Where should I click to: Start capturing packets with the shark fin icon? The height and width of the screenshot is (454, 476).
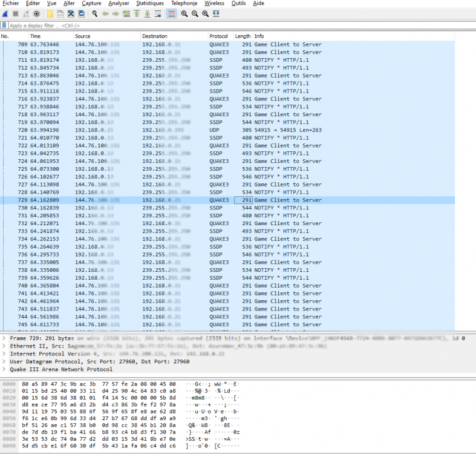coord(5,14)
